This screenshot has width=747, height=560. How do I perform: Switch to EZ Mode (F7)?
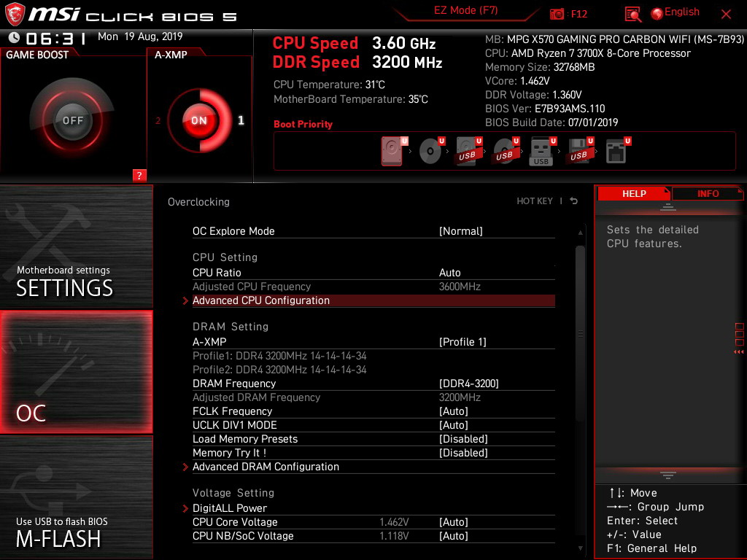(x=466, y=10)
